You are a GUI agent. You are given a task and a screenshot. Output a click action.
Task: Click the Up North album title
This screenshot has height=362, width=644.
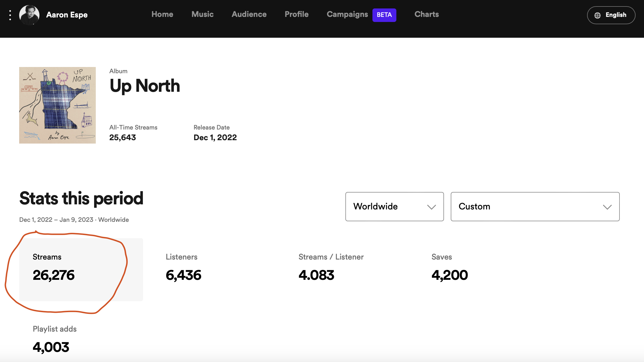(x=145, y=86)
